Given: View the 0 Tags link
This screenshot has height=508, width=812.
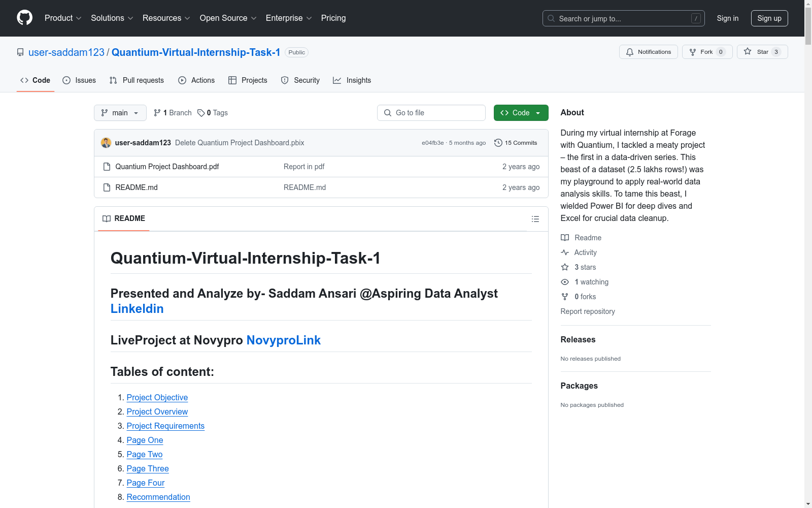Looking at the screenshot, I should click(x=213, y=113).
